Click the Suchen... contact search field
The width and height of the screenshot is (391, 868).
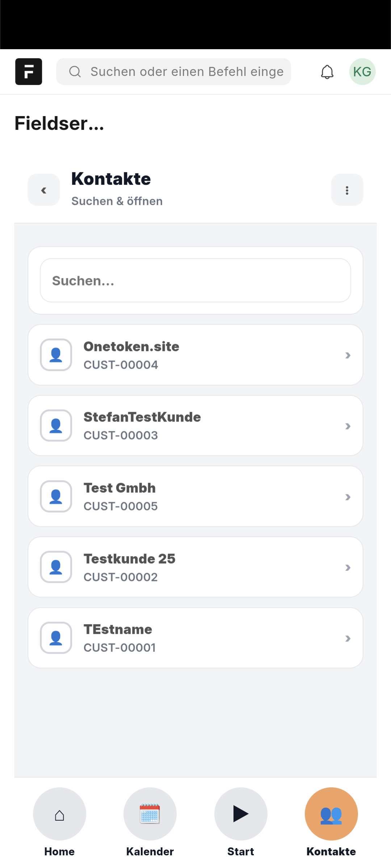click(195, 280)
